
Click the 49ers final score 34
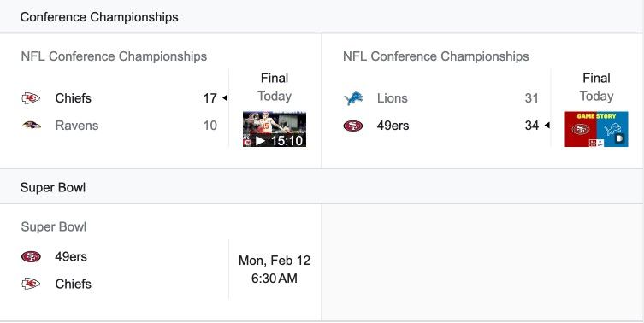[x=532, y=125]
